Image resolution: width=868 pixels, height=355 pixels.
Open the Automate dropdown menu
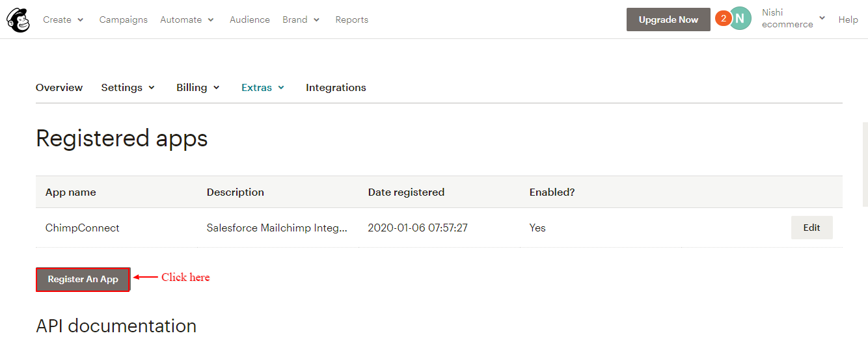pos(187,20)
